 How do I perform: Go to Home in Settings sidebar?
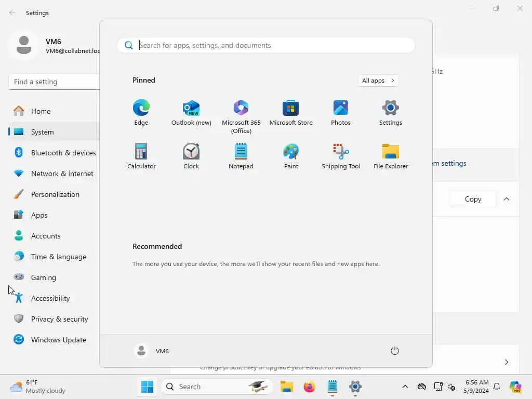pos(54,111)
